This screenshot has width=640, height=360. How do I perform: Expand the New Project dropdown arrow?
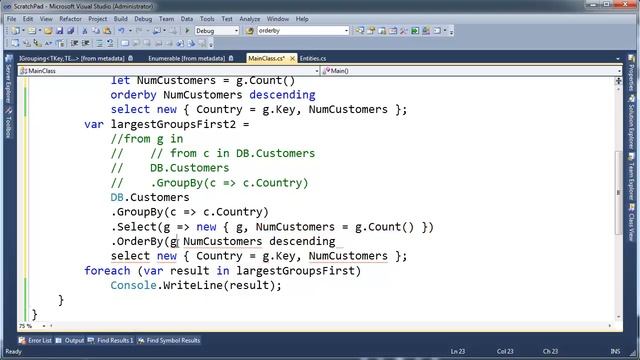(x=23, y=31)
